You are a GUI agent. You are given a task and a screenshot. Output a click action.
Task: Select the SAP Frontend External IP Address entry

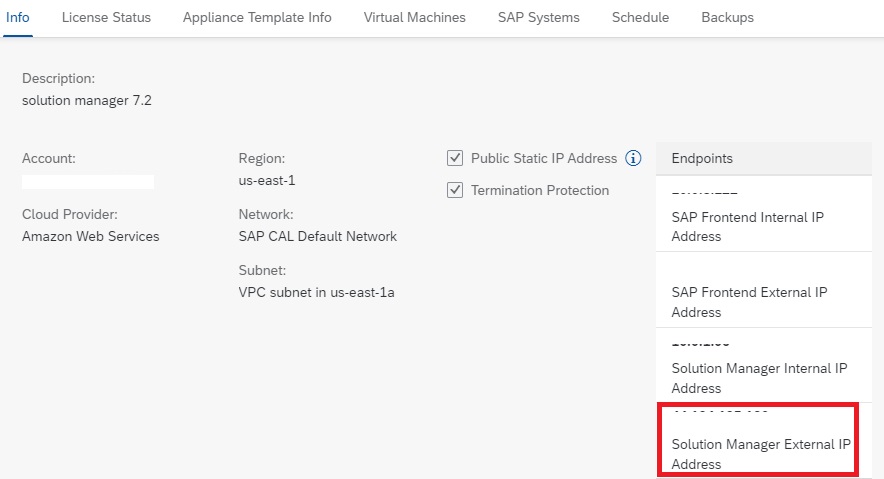pyautogui.click(x=749, y=302)
